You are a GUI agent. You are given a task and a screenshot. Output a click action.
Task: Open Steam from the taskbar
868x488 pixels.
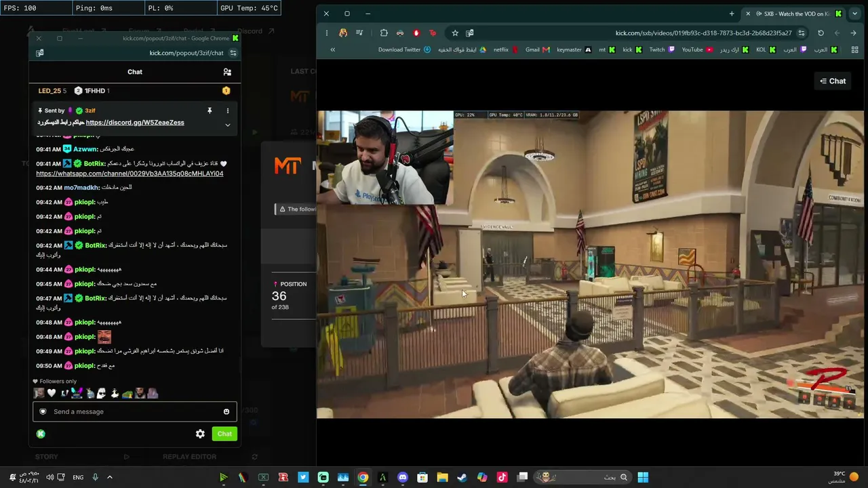462,477
